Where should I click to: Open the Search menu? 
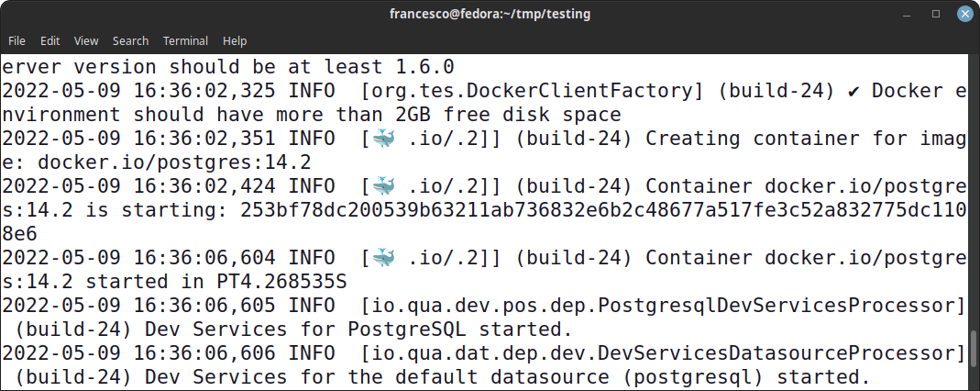point(130,40)
